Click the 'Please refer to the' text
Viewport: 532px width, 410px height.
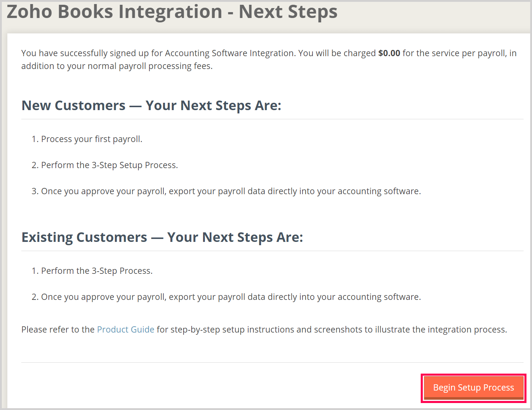(58, 330)
